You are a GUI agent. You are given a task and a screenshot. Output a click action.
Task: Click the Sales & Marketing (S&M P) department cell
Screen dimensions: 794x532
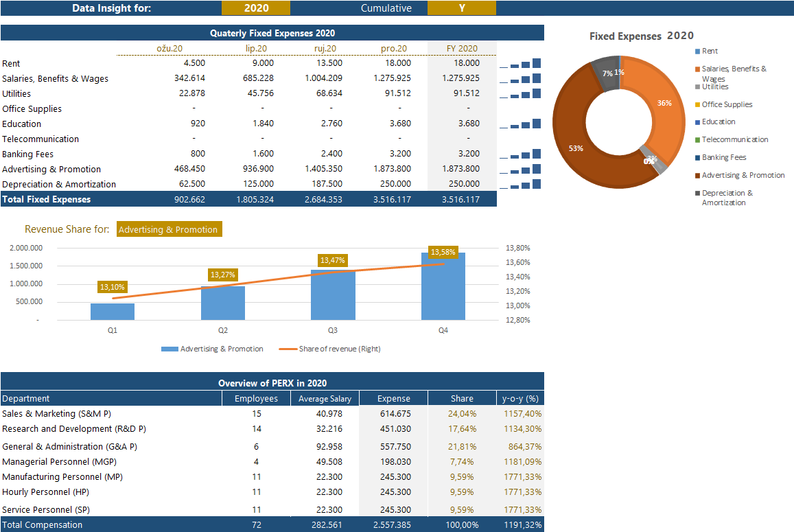[56, 414]
